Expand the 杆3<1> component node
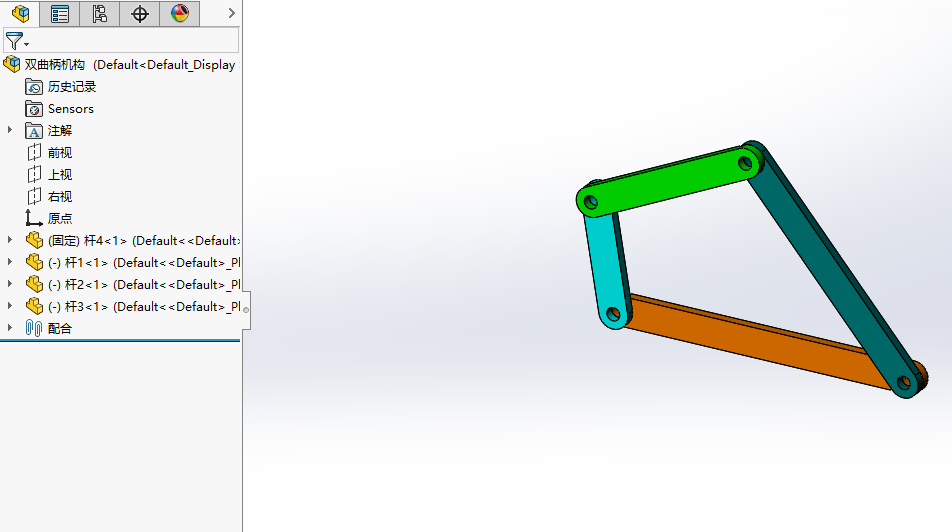The height and width of the screenshot is (532, 952). click(x=10, y=305)
